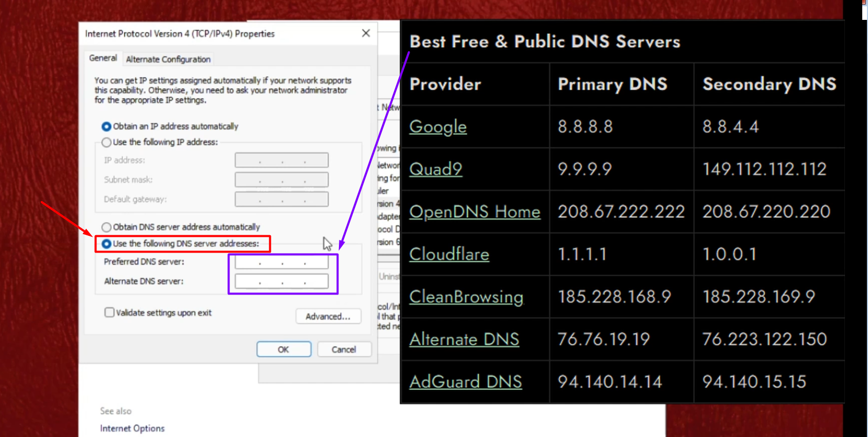868x437 pixels.
Task: Click the Cloudflare secondary DNS 1.0.0.1
Action: pos(729,254)
